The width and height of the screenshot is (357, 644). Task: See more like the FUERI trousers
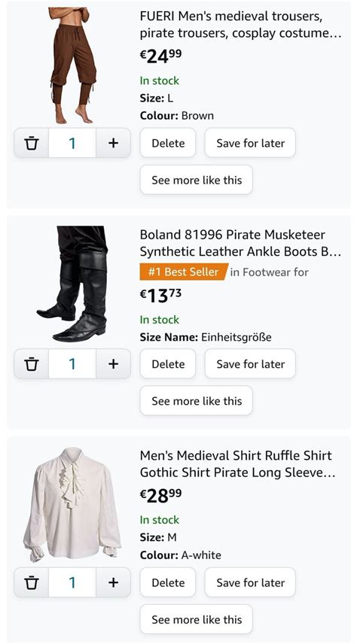[196, 180]
